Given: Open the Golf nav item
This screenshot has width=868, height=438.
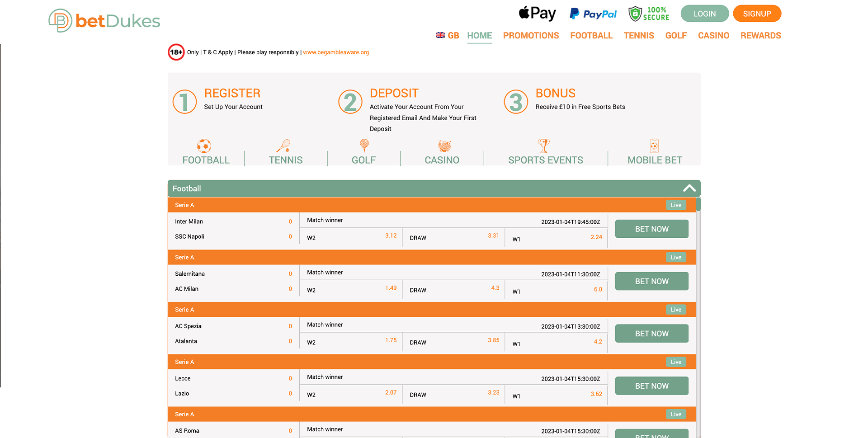Looking at the screenshot, I should tap(676, 36).
